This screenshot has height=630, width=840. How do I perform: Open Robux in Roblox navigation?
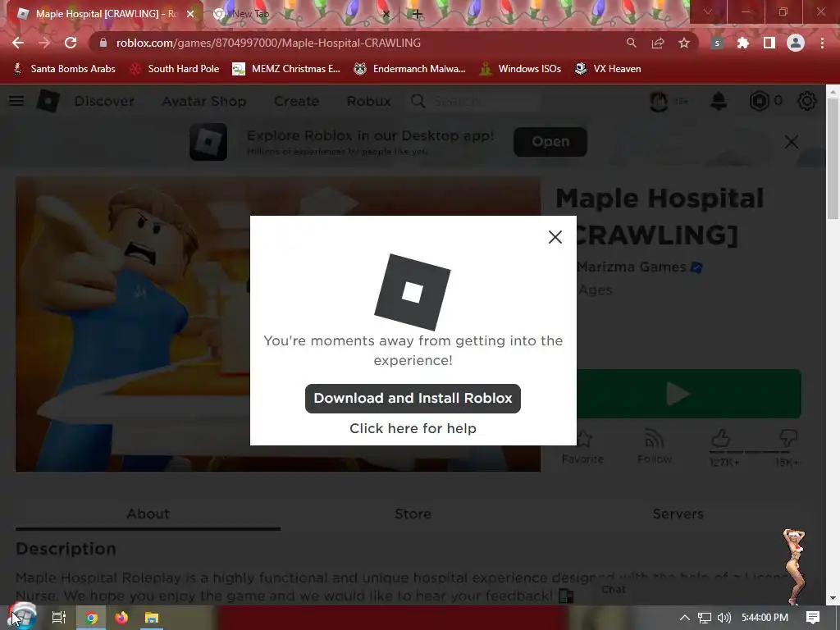368,101
